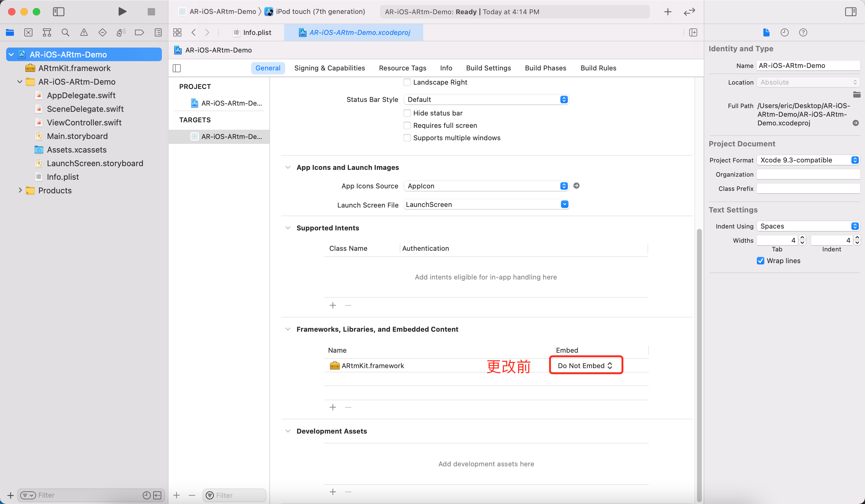Collapse the Supported Intents section

pos(288,228)
